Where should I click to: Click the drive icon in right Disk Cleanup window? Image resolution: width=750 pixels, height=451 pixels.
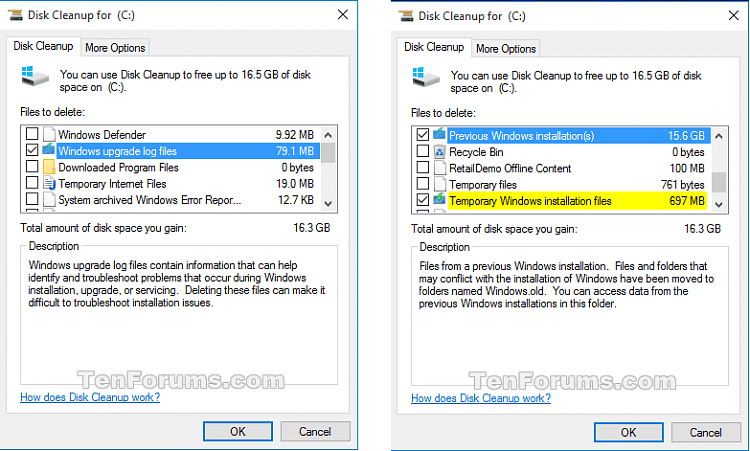tap(426, 77)
